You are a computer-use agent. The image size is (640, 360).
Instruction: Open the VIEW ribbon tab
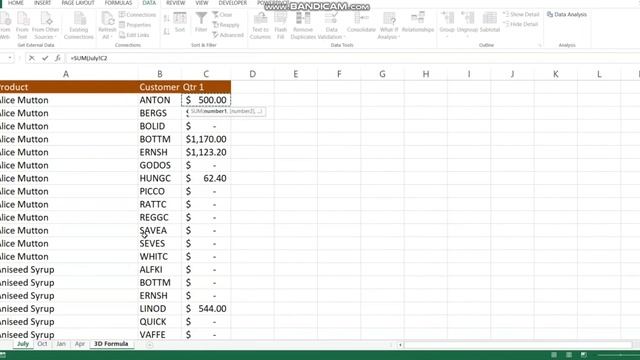pos(202,3)
